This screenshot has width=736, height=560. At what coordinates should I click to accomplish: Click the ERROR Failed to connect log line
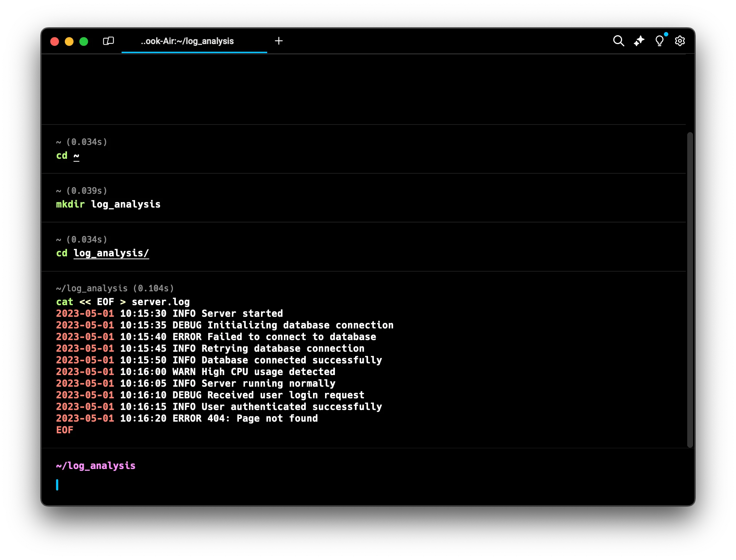(216, 337)
